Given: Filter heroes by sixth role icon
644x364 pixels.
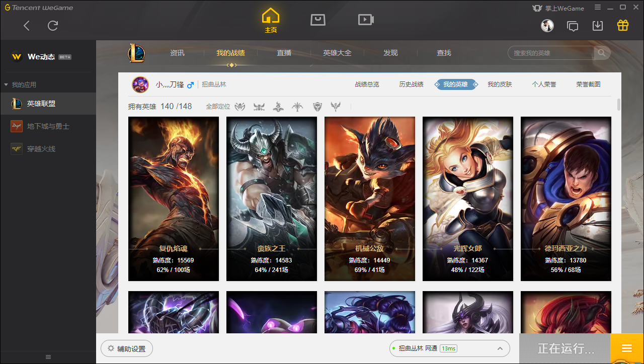Looking at the screenshot, I should coord(336,107).
